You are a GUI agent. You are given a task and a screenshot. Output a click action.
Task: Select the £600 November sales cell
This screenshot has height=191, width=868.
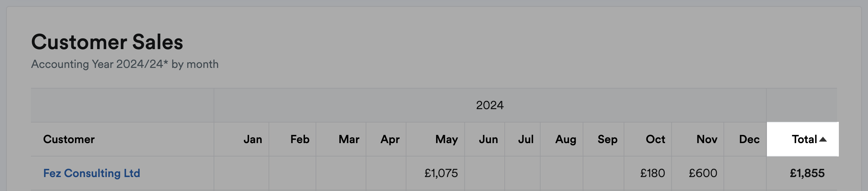pyautogui.click(x=703, y=173)
